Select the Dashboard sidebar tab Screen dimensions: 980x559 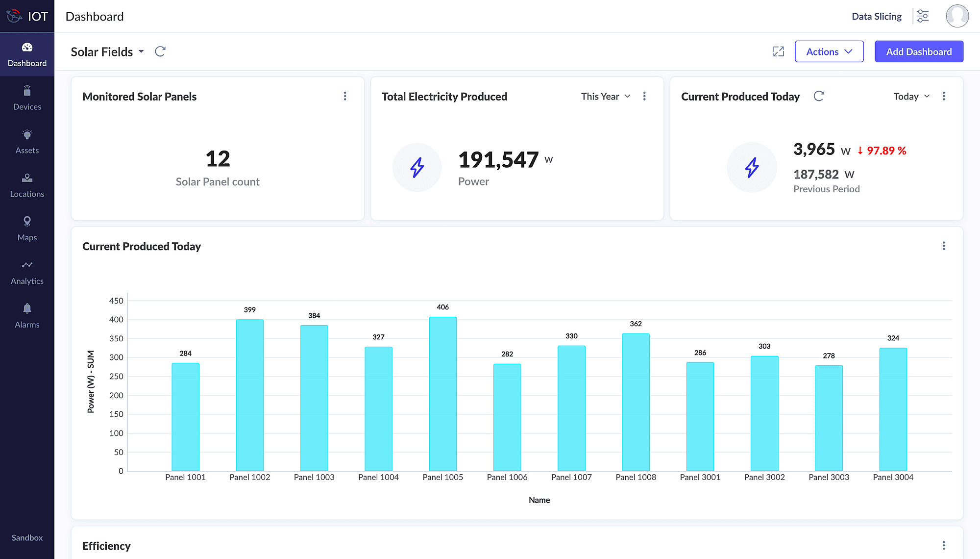27,54
